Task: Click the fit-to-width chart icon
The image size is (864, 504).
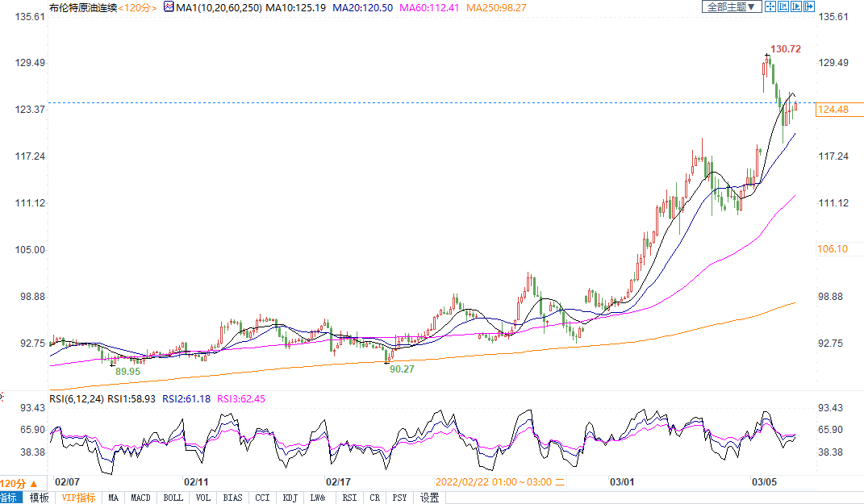Action: click(x=783, y=6)
